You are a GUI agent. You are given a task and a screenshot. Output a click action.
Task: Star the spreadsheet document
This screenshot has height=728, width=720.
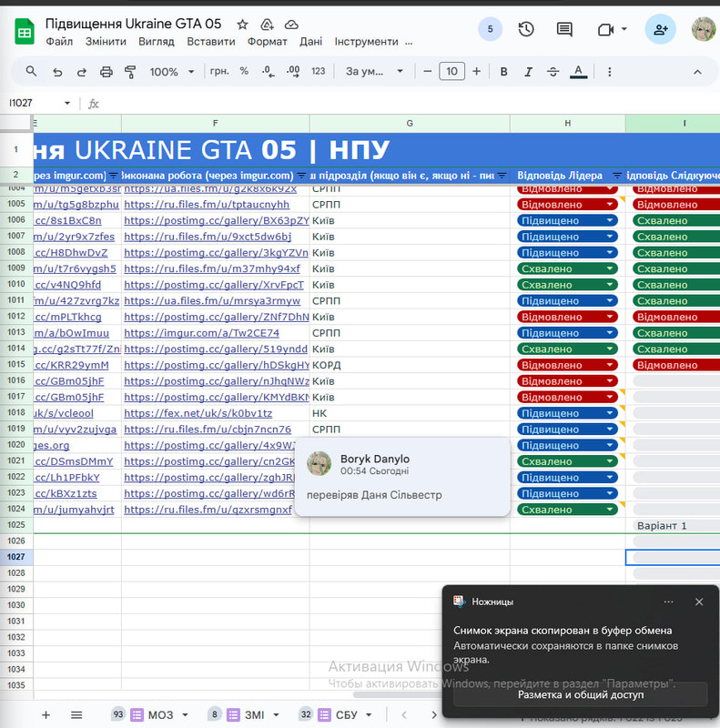[x=242, y=25]
